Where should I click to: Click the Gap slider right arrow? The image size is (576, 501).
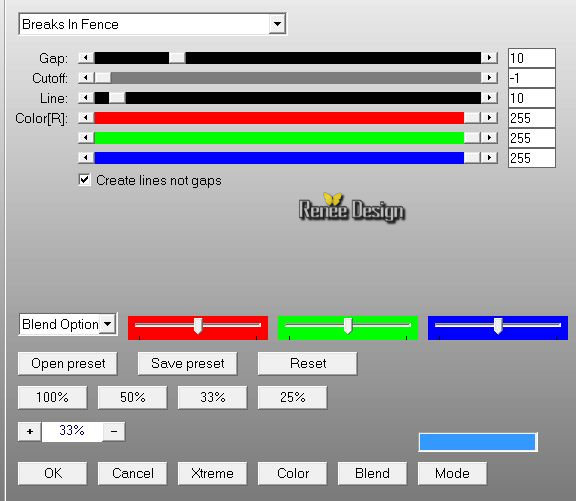[489, 58]
